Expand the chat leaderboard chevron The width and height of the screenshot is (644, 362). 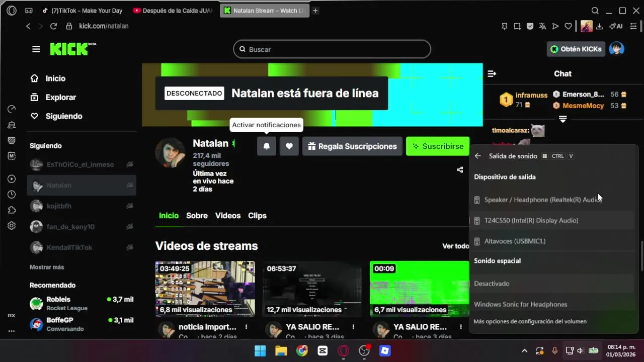tap(563, 119)
